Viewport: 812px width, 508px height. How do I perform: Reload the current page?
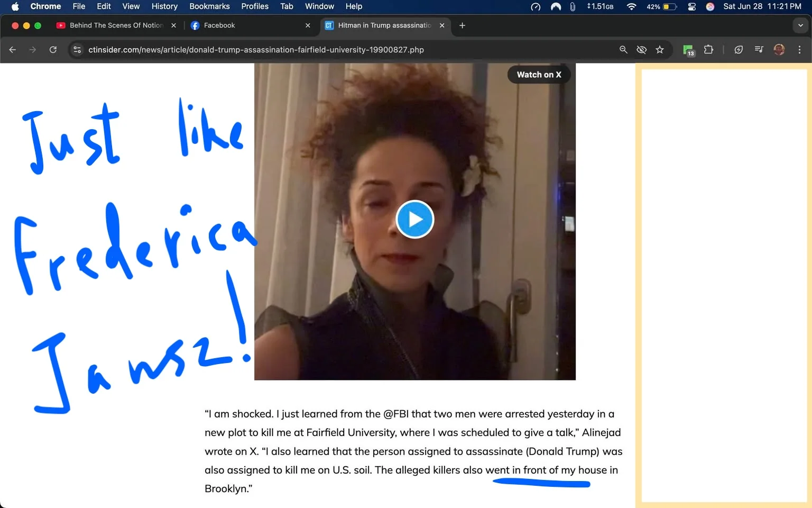[53, 50]
